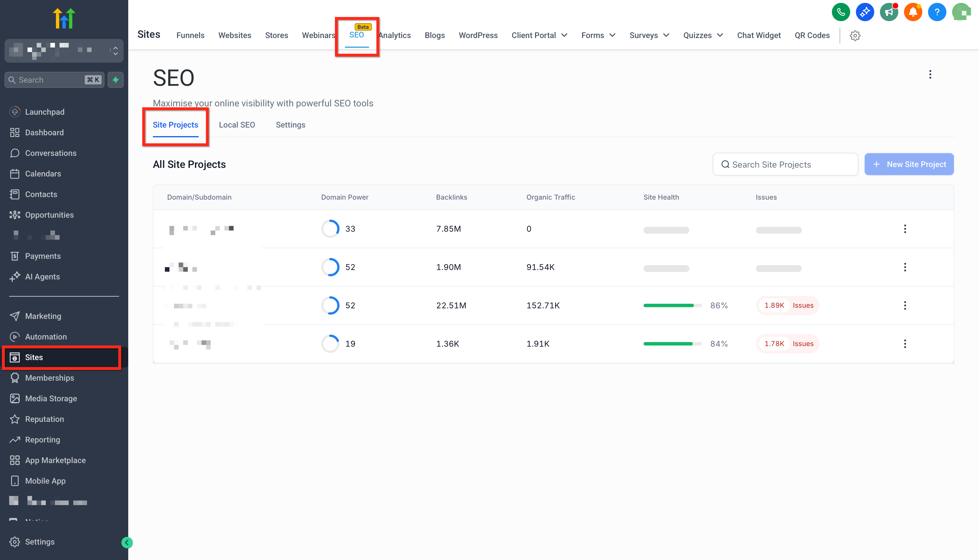The image size is (979, 560).
Task: Open the SEO page three-dot menu
Action: 930,75
